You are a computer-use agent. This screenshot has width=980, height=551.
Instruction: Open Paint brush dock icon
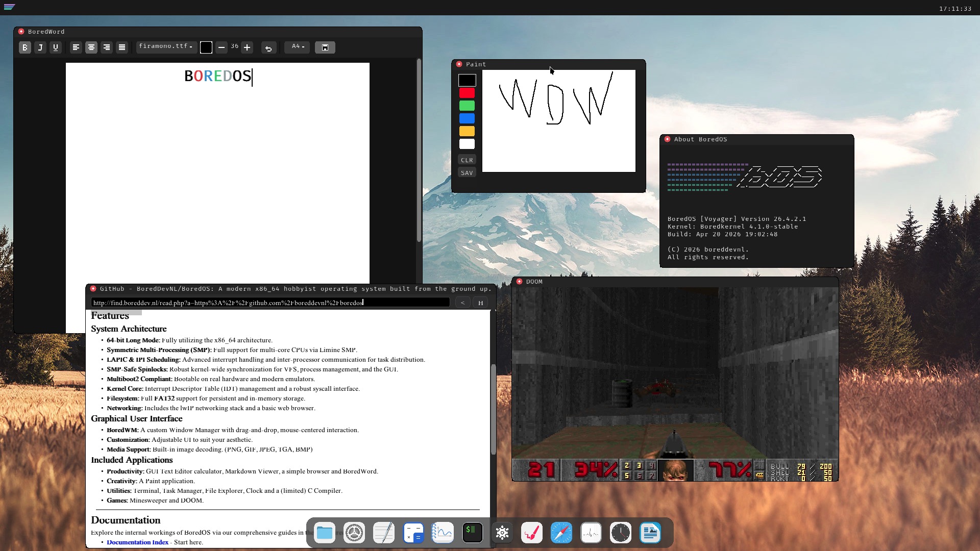[x=532, y=533]
